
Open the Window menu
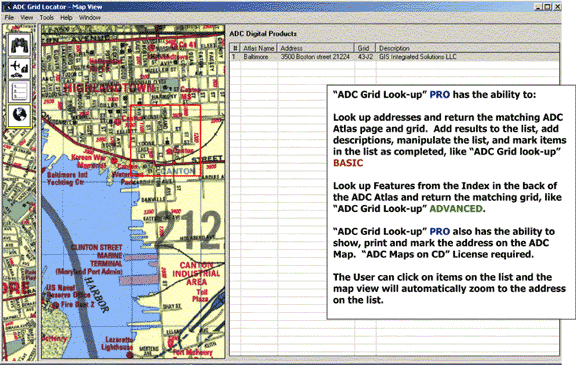[x=90, y=18]
